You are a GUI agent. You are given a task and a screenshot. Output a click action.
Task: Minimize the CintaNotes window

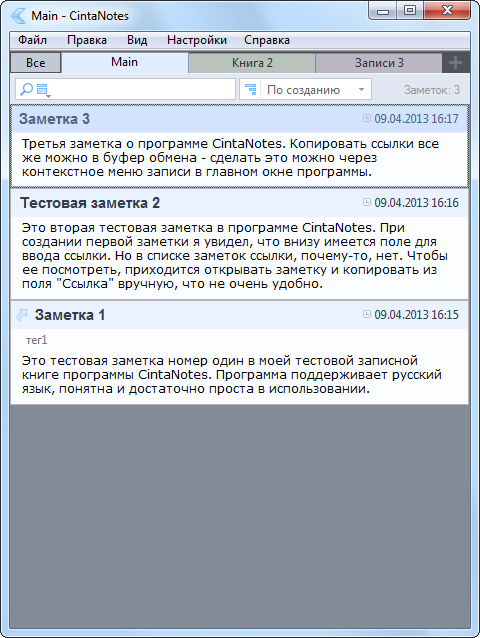point(382,11)
